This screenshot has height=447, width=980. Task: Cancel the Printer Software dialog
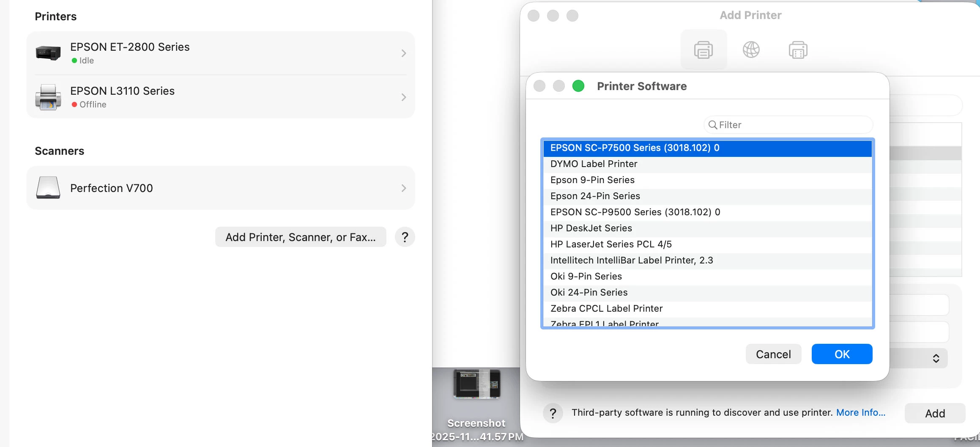point(773,354)
